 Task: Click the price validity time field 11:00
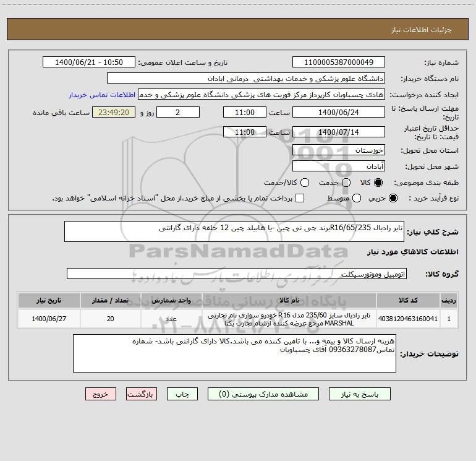tap(245, 132)
